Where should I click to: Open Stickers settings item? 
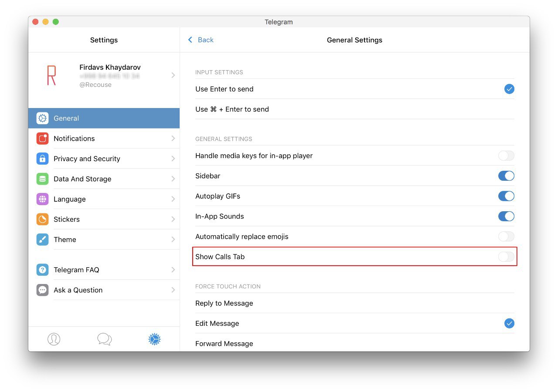coord(104,219)
